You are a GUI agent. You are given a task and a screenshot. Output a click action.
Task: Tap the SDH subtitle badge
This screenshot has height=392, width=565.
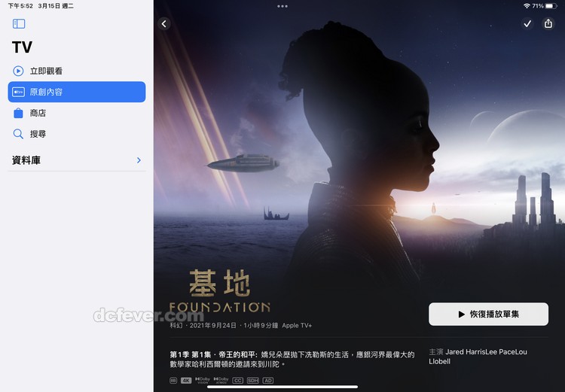(253, 380)
